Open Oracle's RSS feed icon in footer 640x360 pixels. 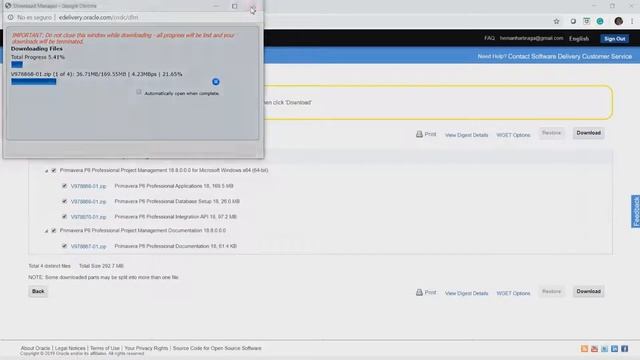[x=584, y=349]
